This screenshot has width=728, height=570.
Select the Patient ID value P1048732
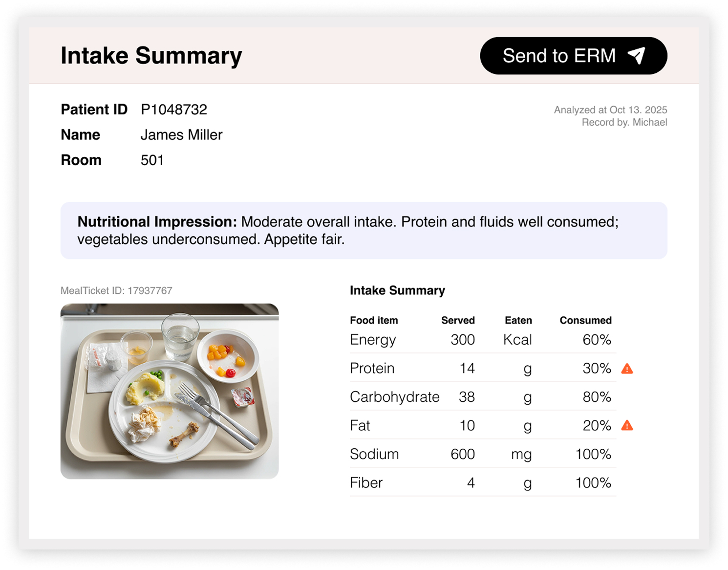(x=174, y=110)
